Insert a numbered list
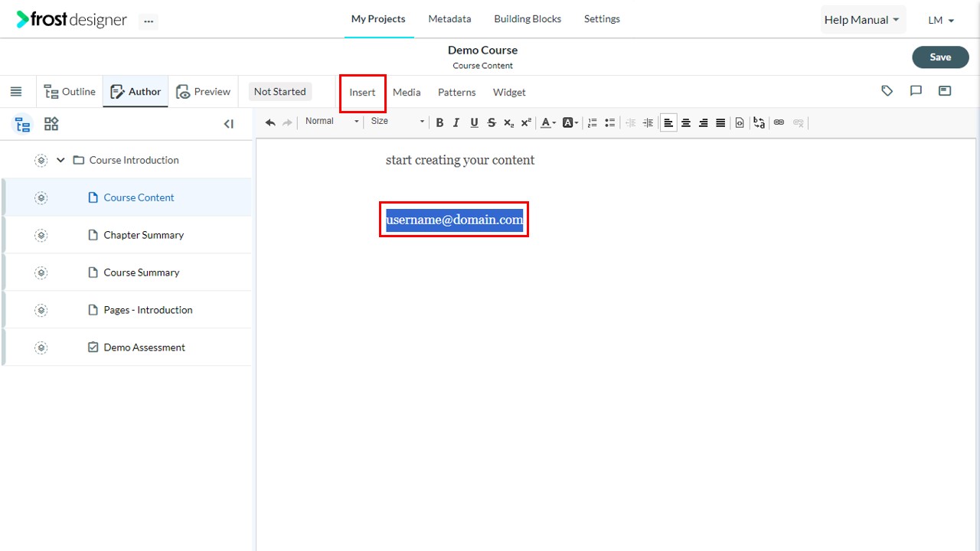 592,122
